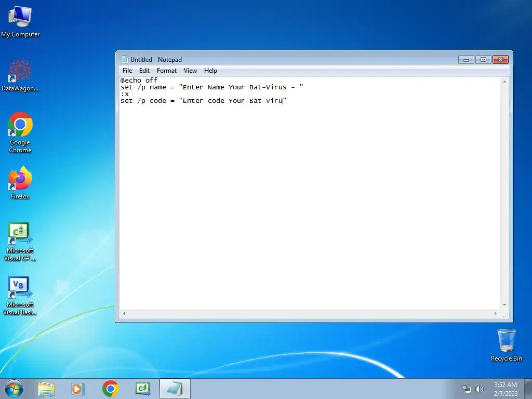Click the taskbar clock showing 3:52 AM
The height and width of the screenshot is (399, 532).
pyautogui.click(x=506, y=389)
